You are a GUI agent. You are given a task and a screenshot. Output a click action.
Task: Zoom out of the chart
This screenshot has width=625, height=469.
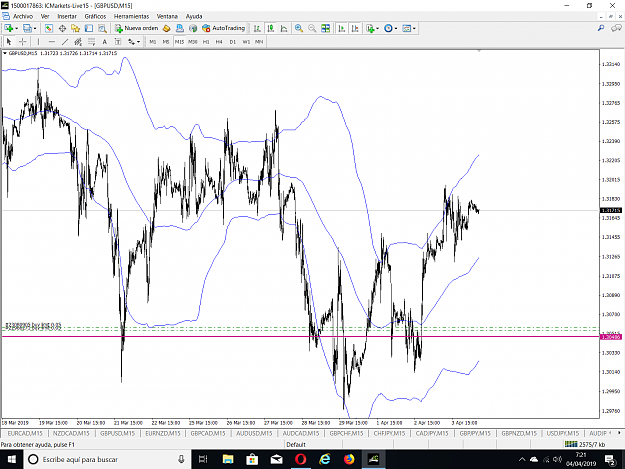click(x=312, y=28)
